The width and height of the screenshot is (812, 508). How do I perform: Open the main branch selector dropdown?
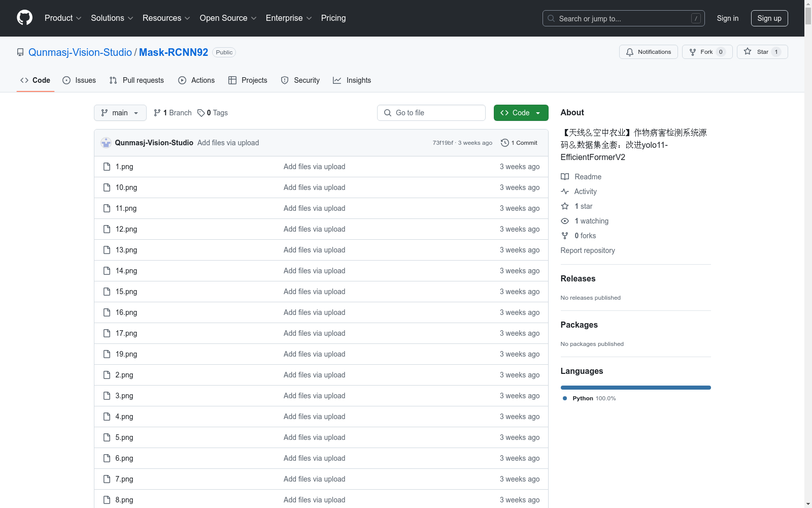pos(120,113)
